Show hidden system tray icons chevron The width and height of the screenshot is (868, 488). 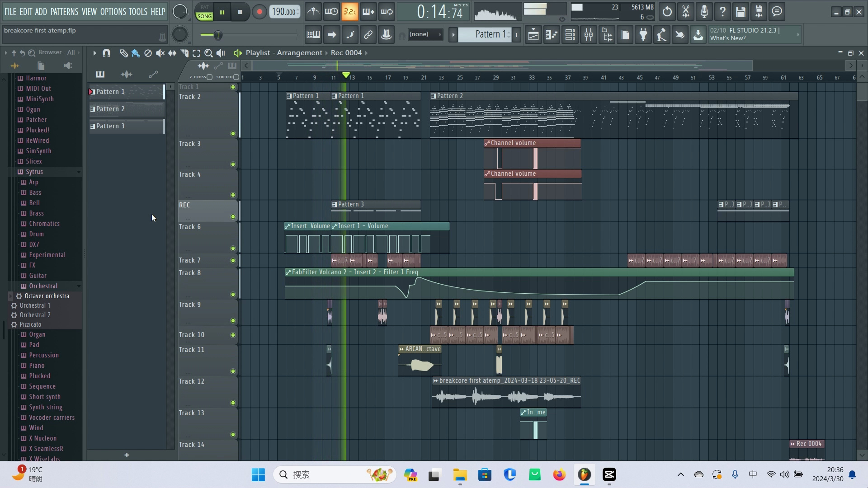[680, 474]
